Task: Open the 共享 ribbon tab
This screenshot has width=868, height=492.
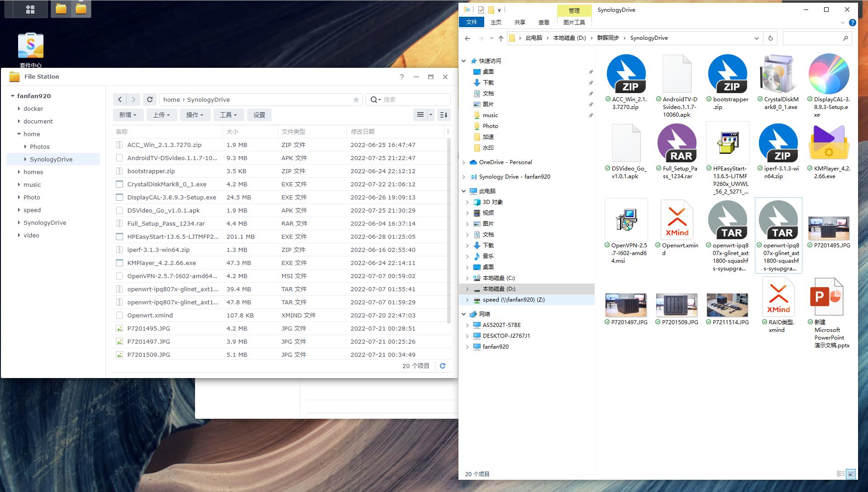Action: (x=520, y=22)
